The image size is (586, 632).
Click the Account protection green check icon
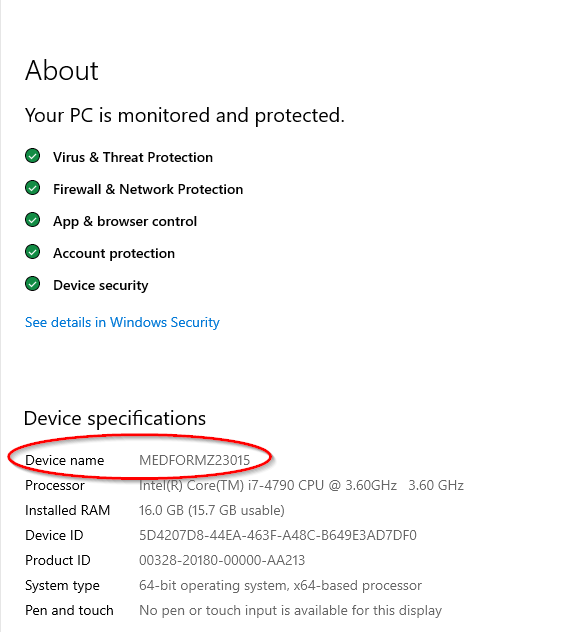32,252
